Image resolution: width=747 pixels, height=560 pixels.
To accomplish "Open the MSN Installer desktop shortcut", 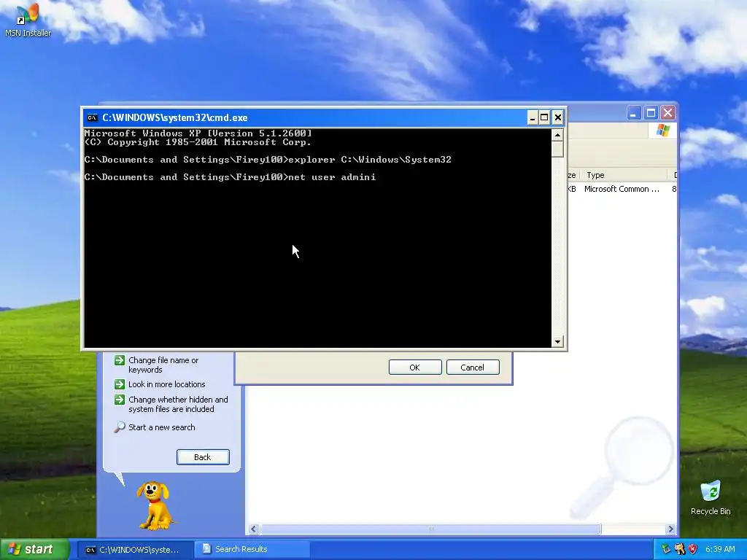I will coord(28,20).
